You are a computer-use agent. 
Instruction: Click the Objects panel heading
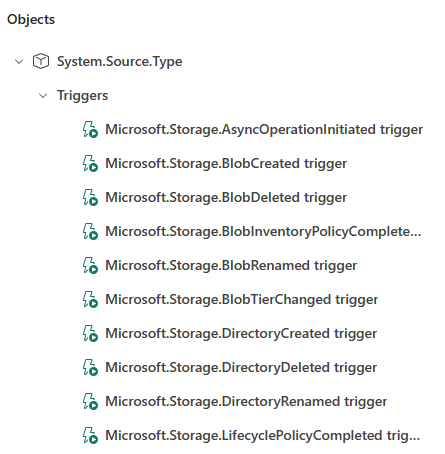pos(31,19)
